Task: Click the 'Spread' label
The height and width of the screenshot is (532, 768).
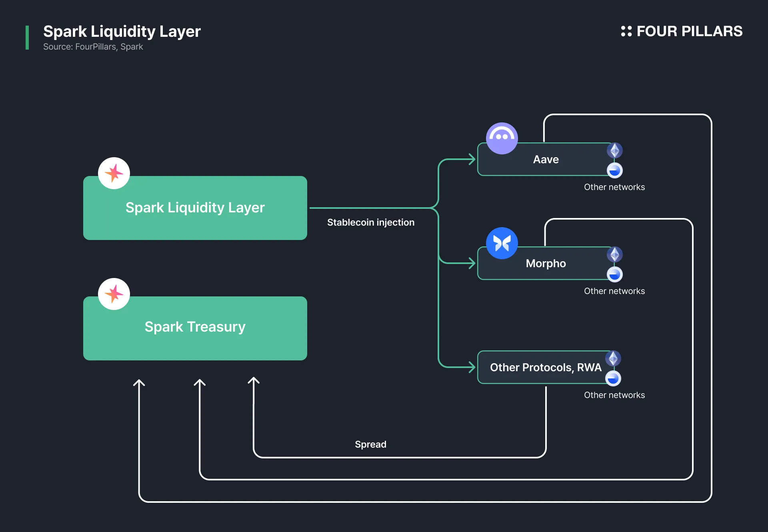Action: click(371, 444)
